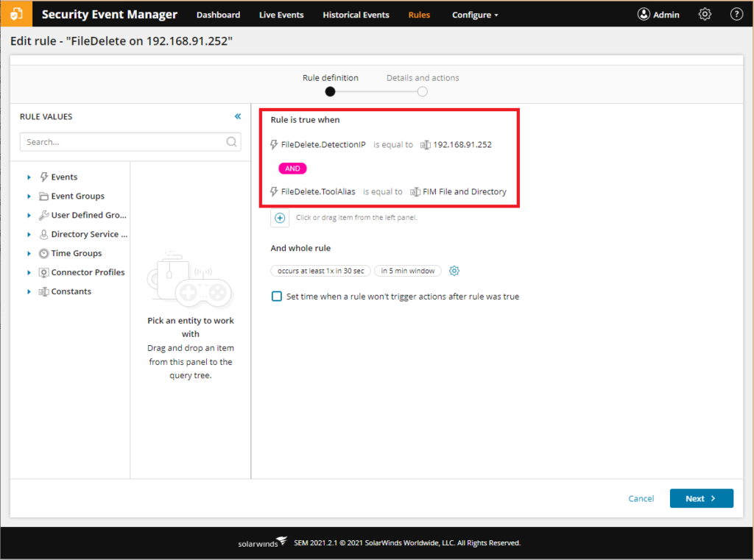Click the Next button
The height and width of the screenshot is (560, 754).
701,498
